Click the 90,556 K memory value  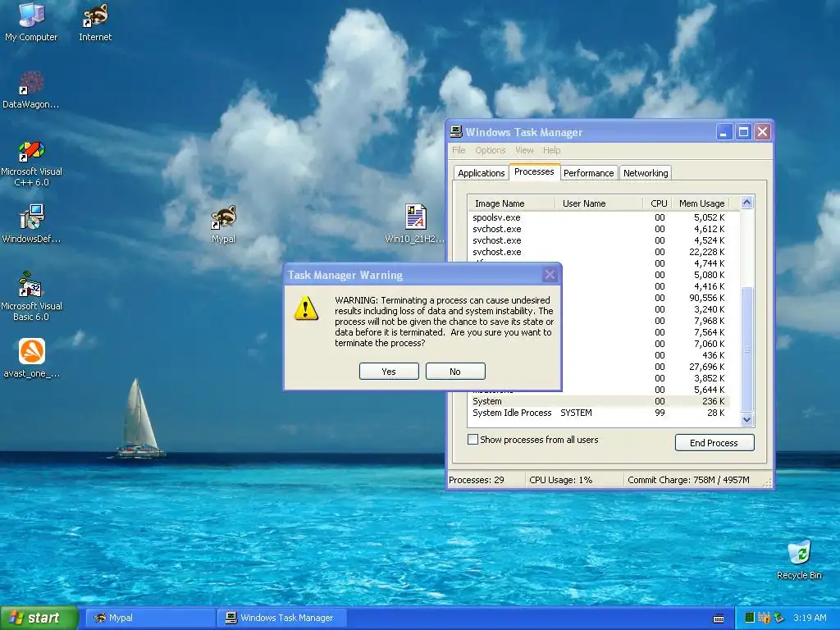click(x=706, y=298)
